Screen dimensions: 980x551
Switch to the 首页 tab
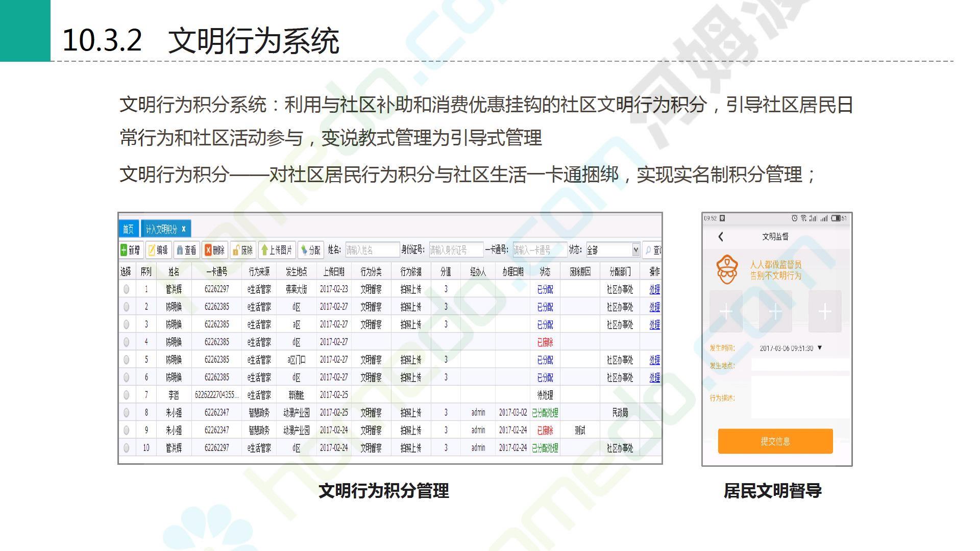(128, 229)
